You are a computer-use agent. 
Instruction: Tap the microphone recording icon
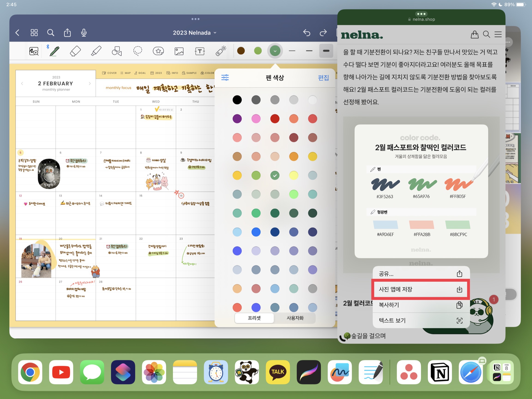tap(84, 33)
